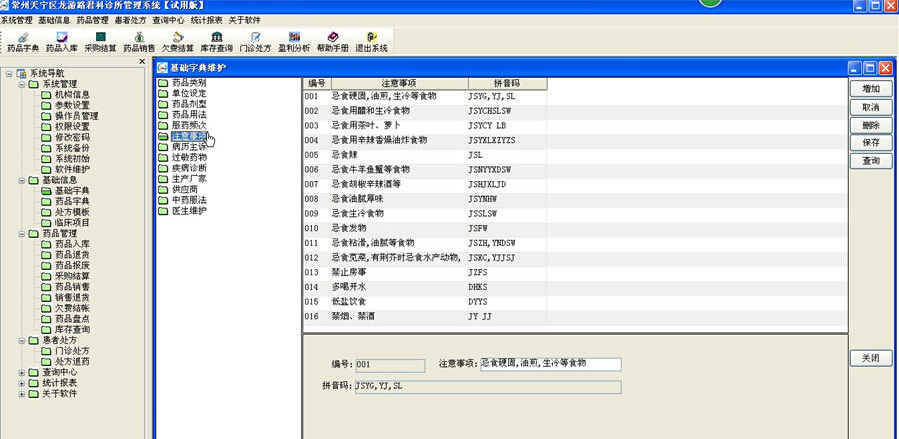
Task: Select the 药品用法 dictionary folder
Action: coord(183,115)
